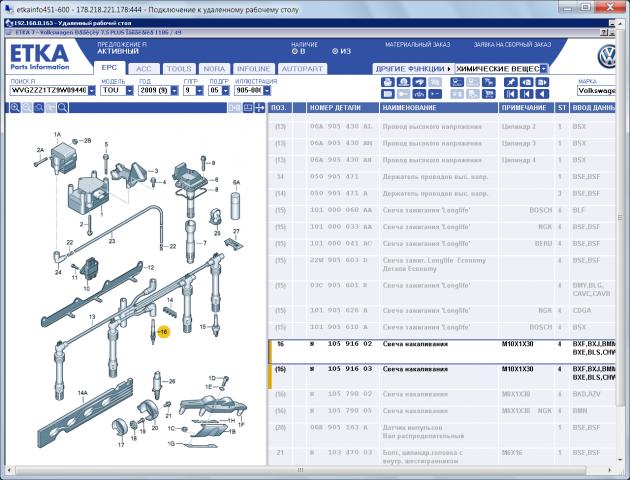630x480 pixels.
Task: Click the 192.168.0.163 remote desktop title bar
Action: click(309, 23)
